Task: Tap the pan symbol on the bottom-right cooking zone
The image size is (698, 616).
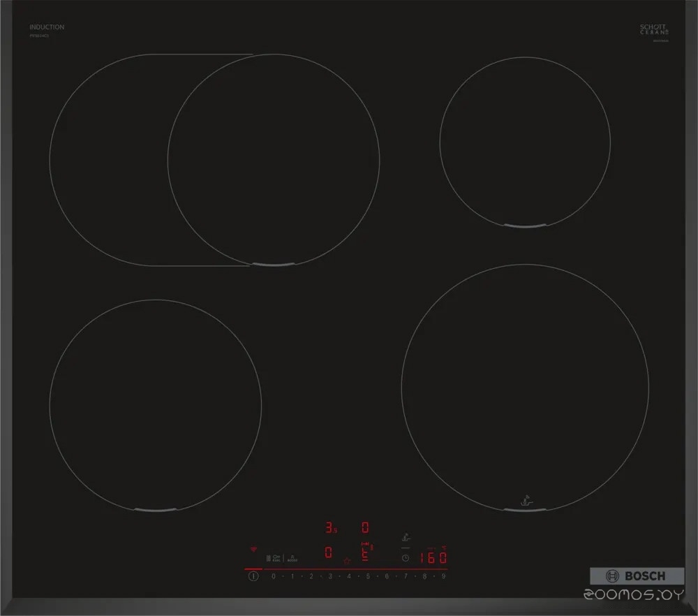Action: tap(526, 500)
